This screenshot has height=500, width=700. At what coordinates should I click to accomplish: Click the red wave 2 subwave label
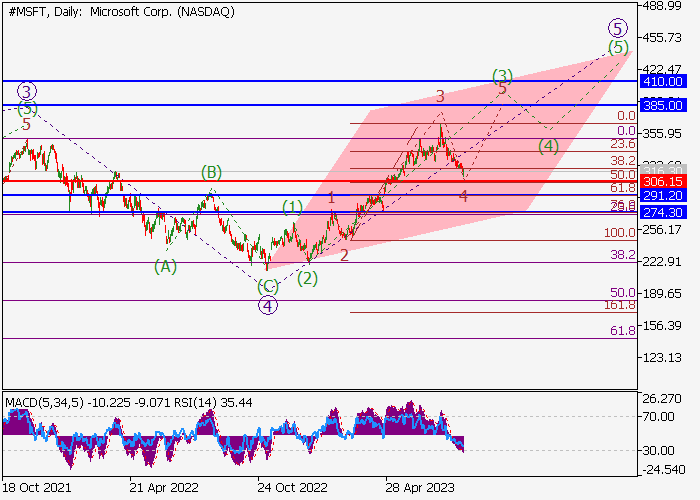coord(344,255)
